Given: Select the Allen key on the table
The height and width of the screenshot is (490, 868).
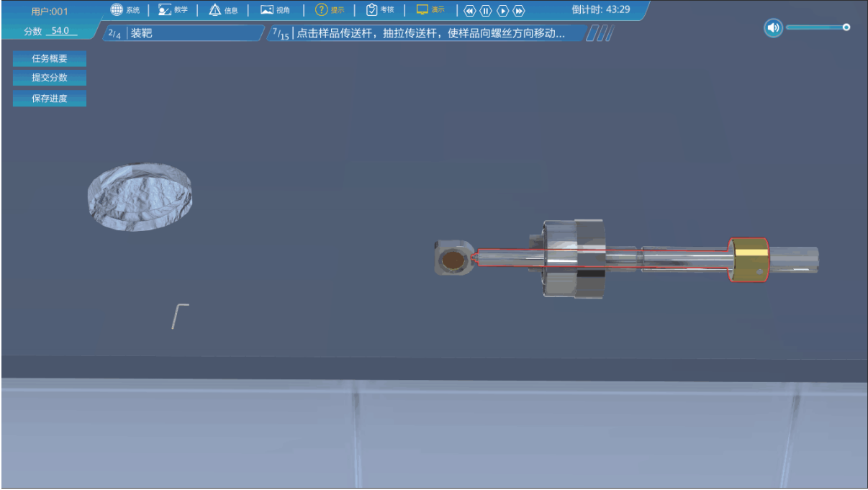Looking at the screenshot, I should coord(178,316).
